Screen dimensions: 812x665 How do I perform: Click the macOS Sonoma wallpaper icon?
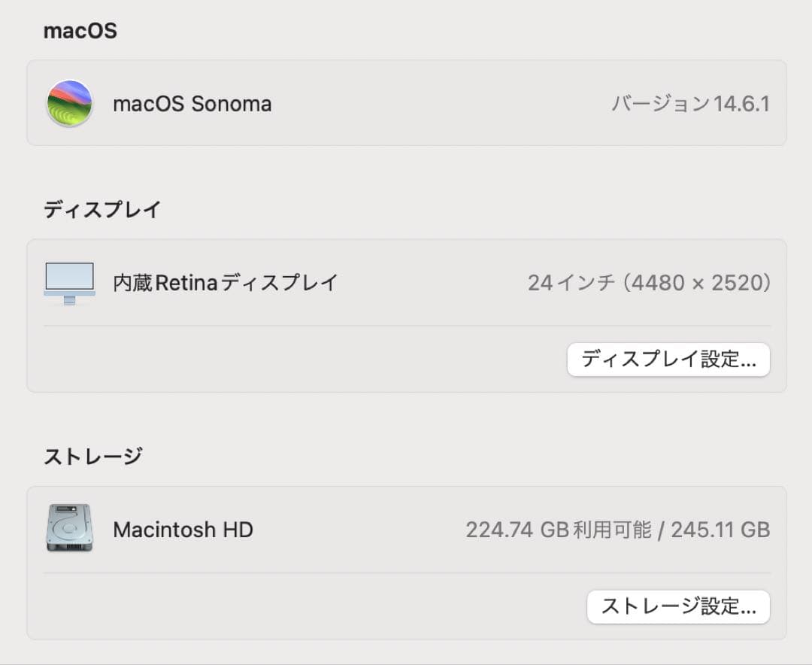click(69, 103)
